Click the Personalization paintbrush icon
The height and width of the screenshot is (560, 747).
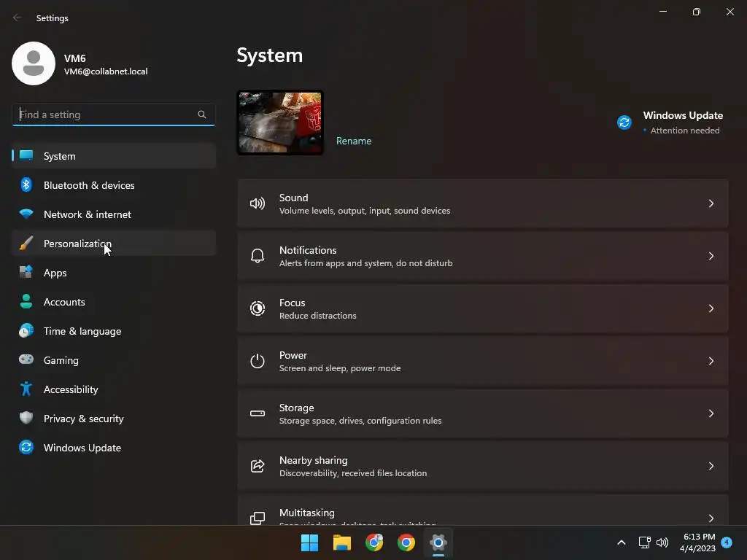[26, 243]
